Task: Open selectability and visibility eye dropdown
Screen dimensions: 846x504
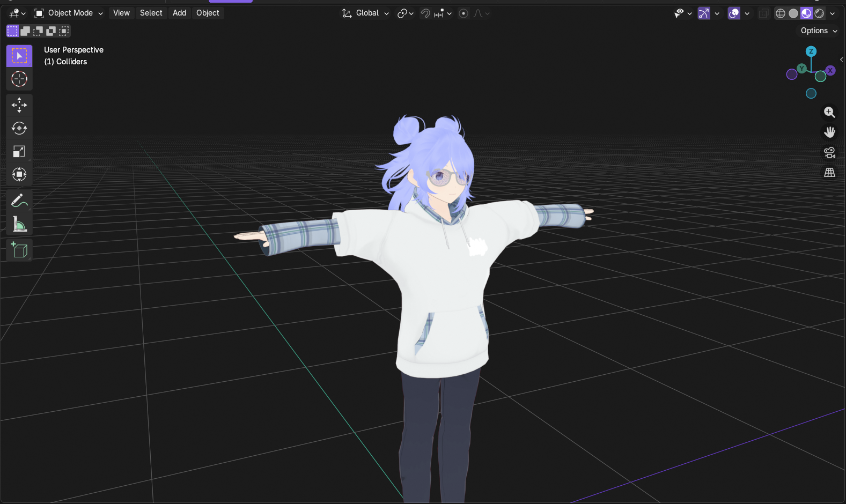Action: [683, 13]
